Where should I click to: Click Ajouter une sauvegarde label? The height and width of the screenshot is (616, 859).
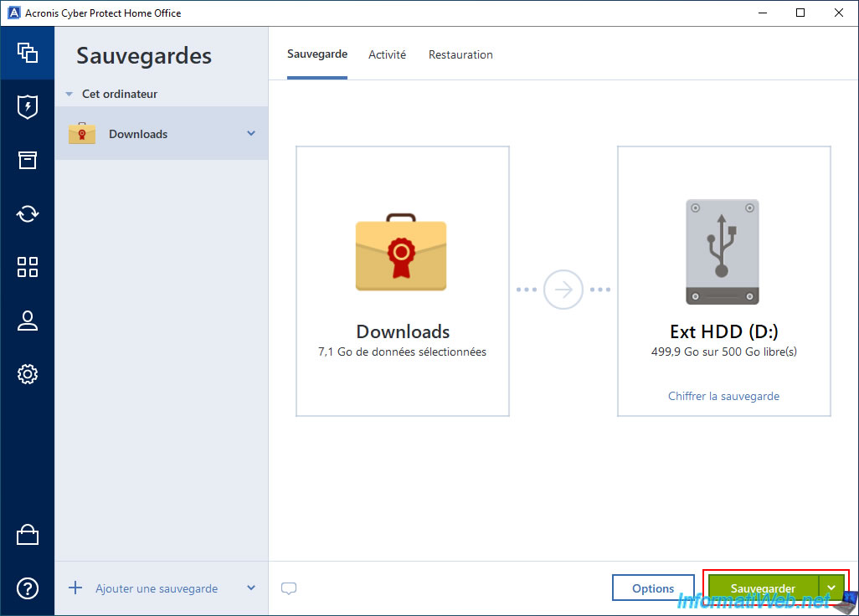click(157, 588)
